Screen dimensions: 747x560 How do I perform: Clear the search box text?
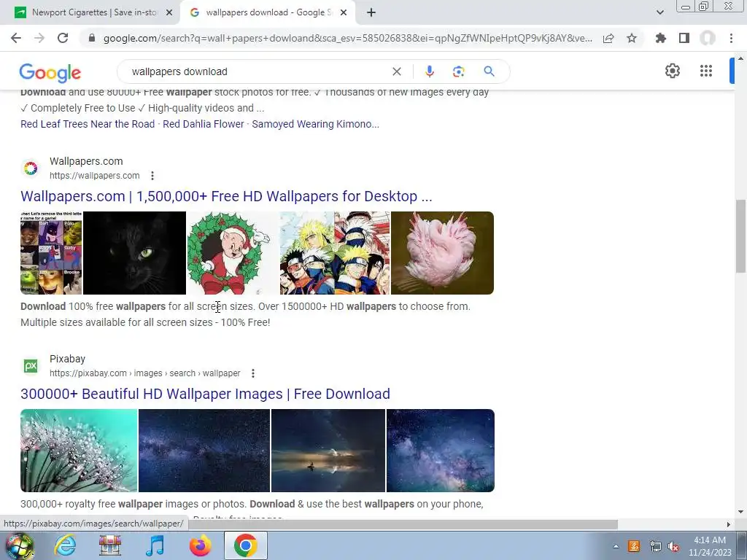[x=396, y=71]
